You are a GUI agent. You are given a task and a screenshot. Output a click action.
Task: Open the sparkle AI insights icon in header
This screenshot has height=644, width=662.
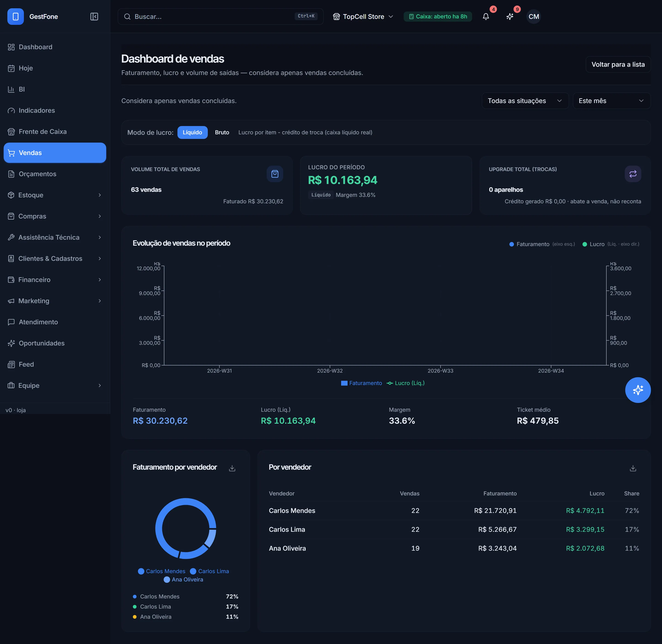click(510, 17)
